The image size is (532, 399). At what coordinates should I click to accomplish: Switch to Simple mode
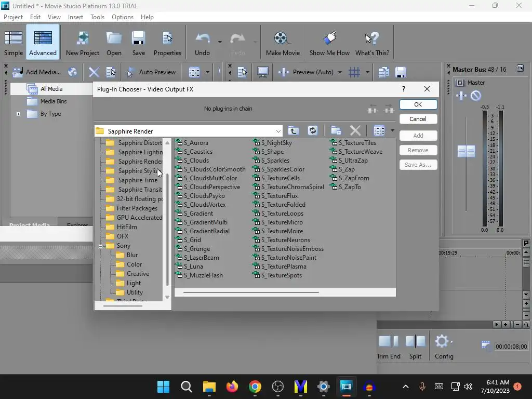(13, 43)
